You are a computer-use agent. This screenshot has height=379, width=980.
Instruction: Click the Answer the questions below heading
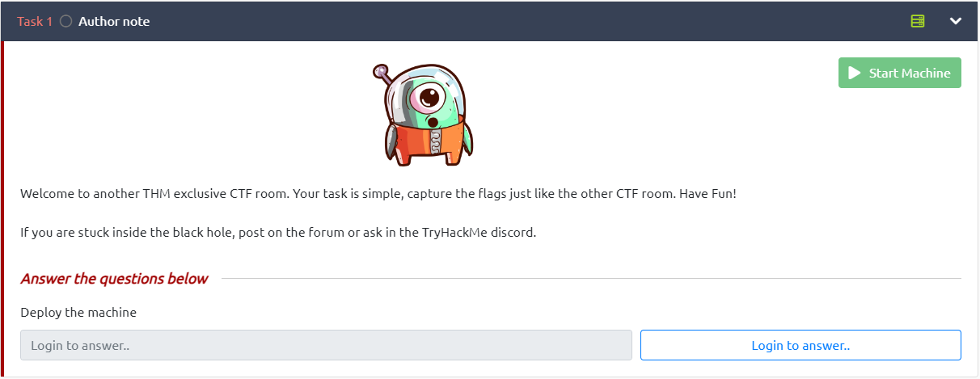114,279
